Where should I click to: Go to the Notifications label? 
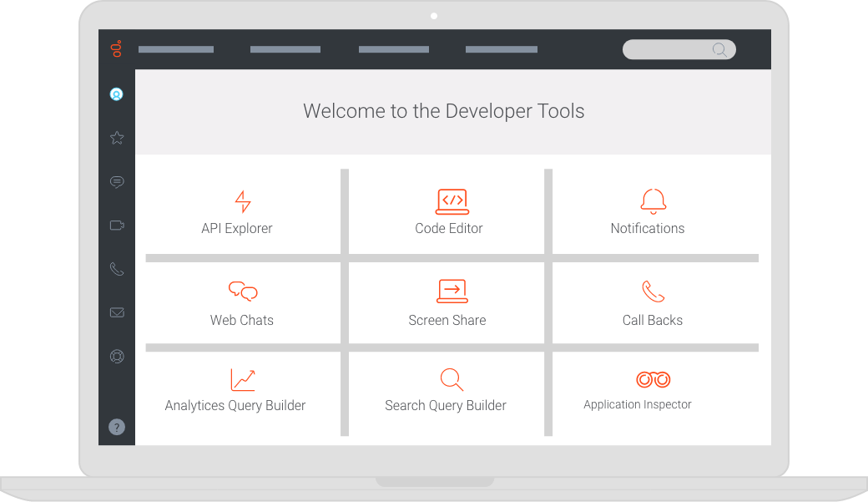[648, 228]
